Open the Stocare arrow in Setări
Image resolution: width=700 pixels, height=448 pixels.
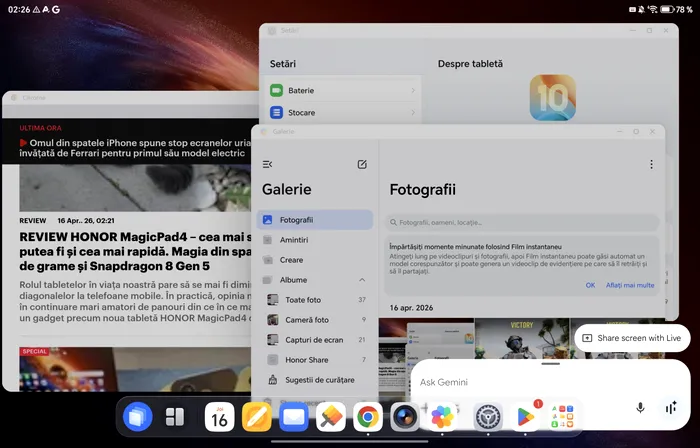point(413,112)
